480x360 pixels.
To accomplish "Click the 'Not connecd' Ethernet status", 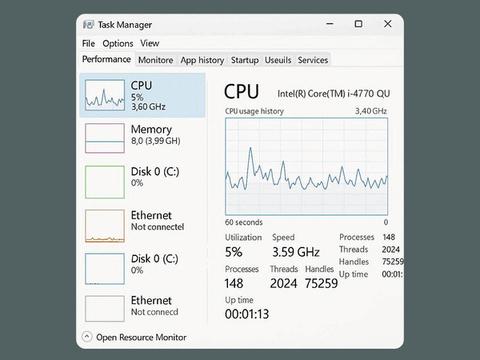I will pyautogui.click(x=155, y=312).
